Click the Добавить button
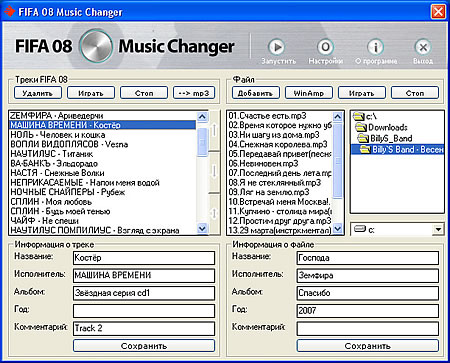Viewport: 450px width, 363px height. [256, 93]
